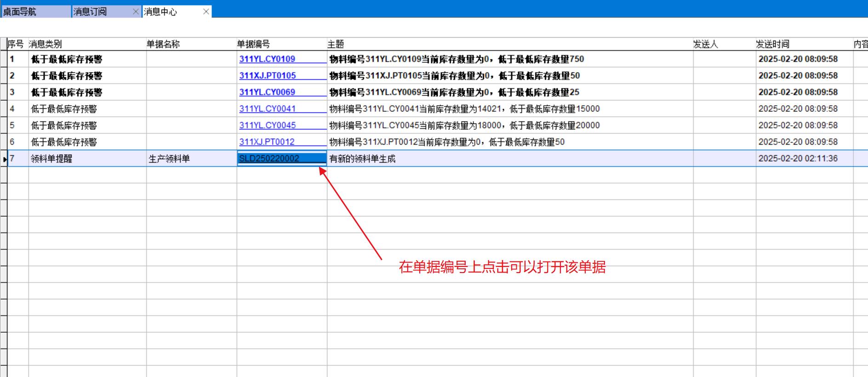Click the 单据名称 column header

coord(163,44)
